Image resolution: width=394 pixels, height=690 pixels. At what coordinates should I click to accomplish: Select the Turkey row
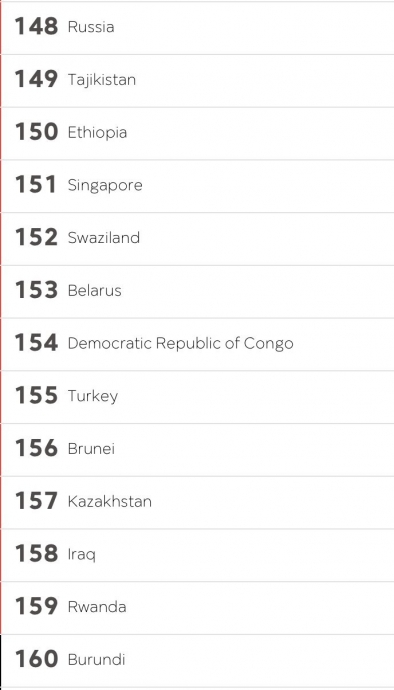tap(197, 397)
